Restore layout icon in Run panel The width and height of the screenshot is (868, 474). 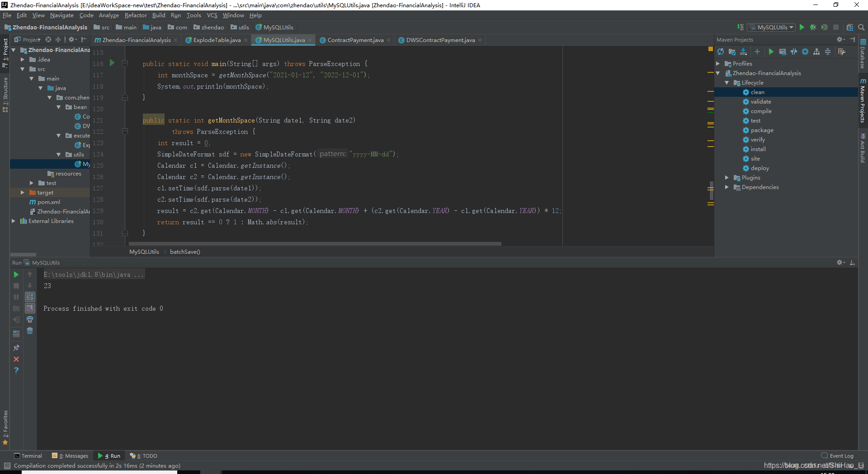[x=16, y=333]
